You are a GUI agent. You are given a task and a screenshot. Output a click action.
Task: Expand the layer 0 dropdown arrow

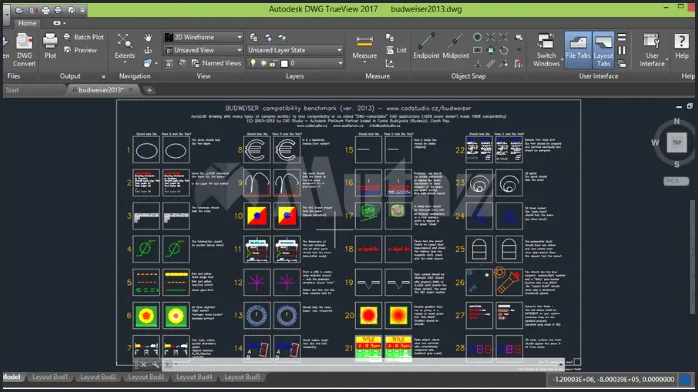coord(340,63)
